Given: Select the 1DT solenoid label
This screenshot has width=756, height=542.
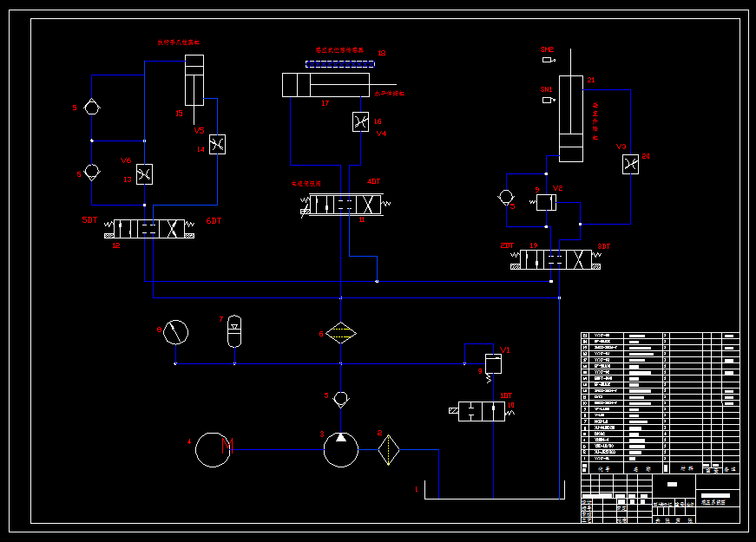Looking at the screenshot, I should (x=506, y=395).
